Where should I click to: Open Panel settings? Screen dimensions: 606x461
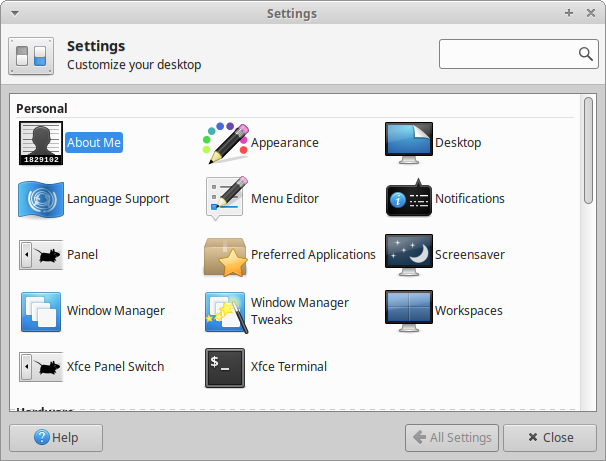click(x=41, y=255)
